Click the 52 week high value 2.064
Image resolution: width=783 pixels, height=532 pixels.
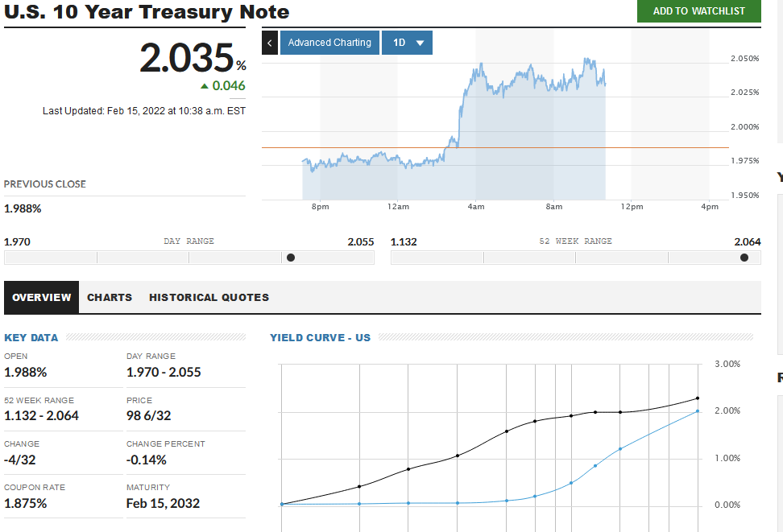(x=748, y=242)
